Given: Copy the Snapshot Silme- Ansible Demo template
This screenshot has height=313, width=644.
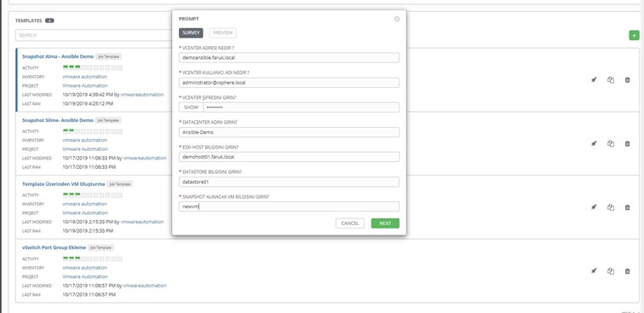Looking at the screenshot, I should [x=611, y=143].
